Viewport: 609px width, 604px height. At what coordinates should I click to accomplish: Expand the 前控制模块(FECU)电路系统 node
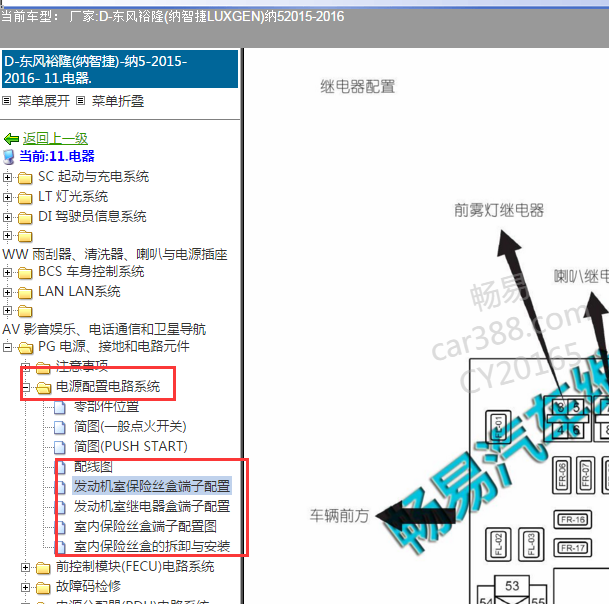click(25, 567)
